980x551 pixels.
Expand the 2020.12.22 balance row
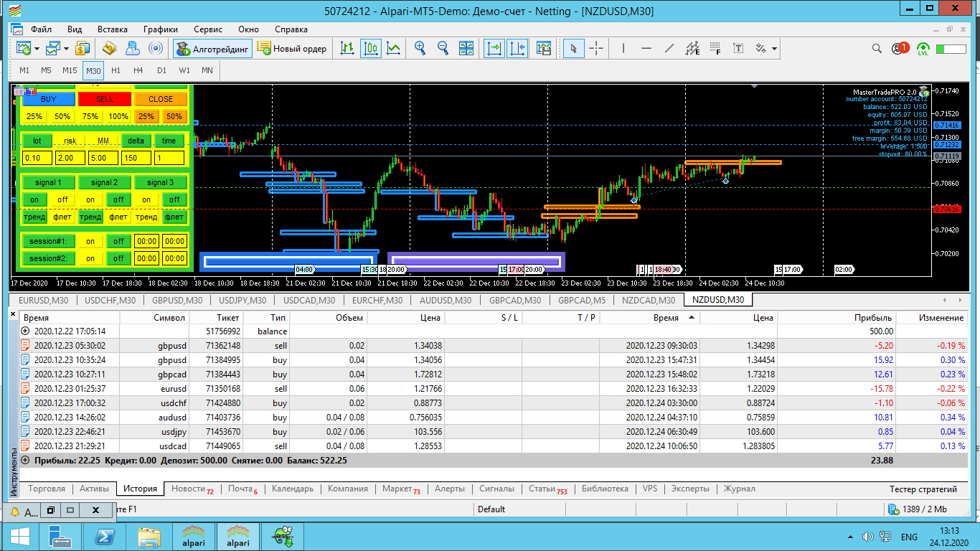[x=26, y=331]
